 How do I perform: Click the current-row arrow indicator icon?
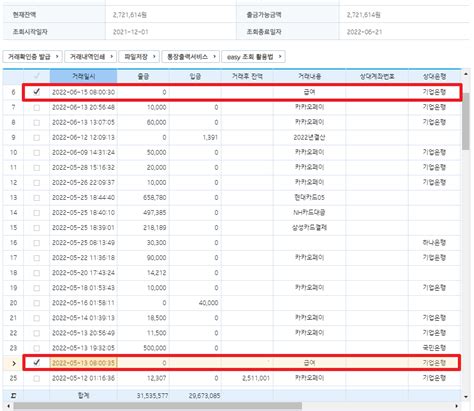(x=13, y=363)
